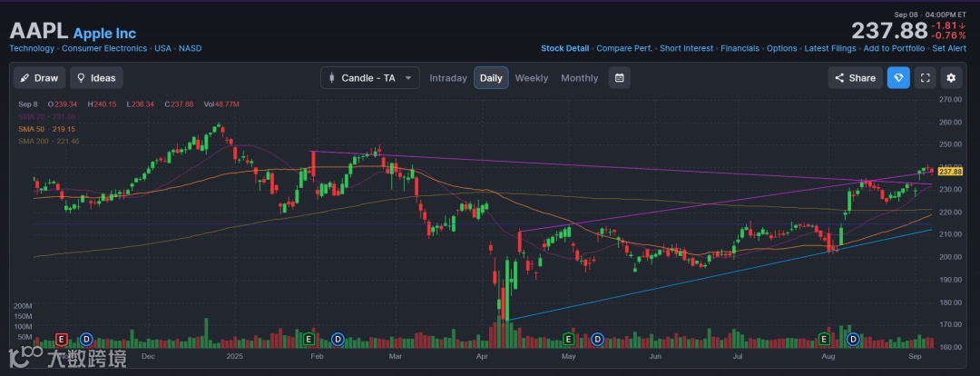This screenshot has width=980, height=376.
Task: Click Add to Portfolio
Action: [894, 48]
